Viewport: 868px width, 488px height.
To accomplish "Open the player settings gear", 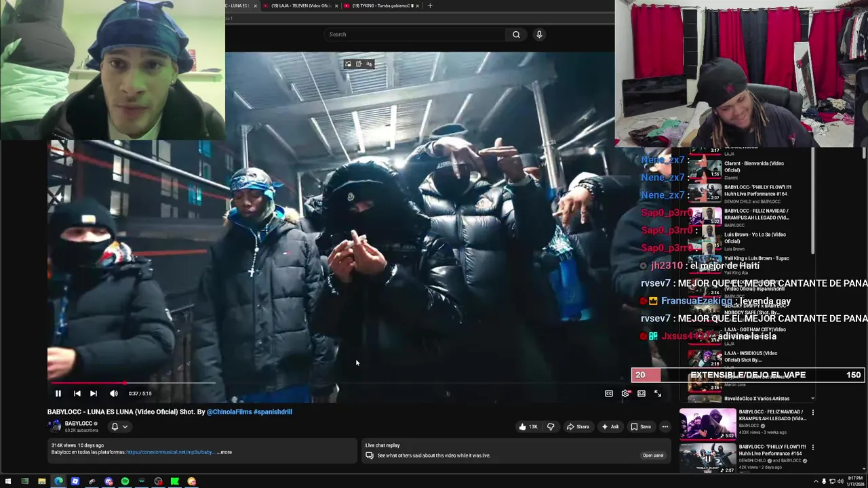I will coord(625,393).
